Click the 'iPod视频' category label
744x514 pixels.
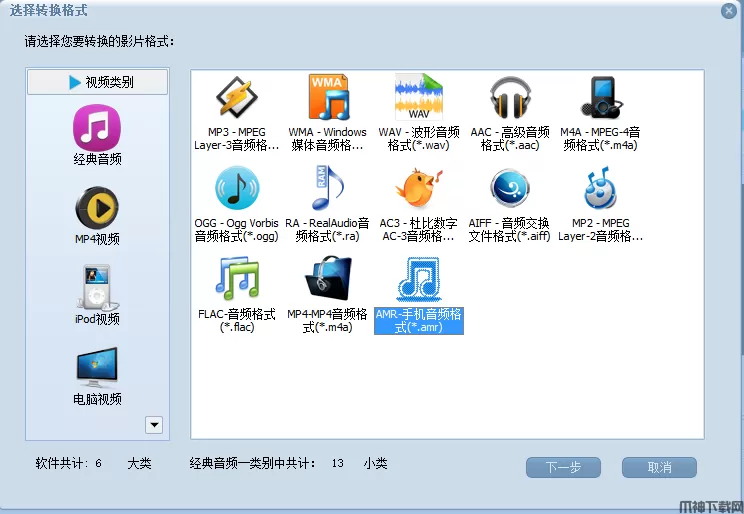pyautogui.click(x=97, y=319)
